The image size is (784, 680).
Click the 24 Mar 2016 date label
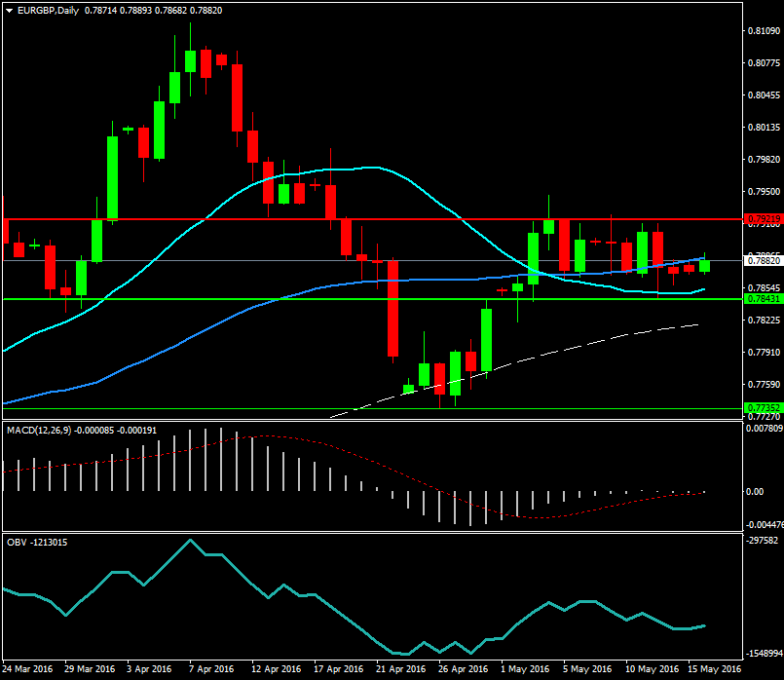point(29,669)
